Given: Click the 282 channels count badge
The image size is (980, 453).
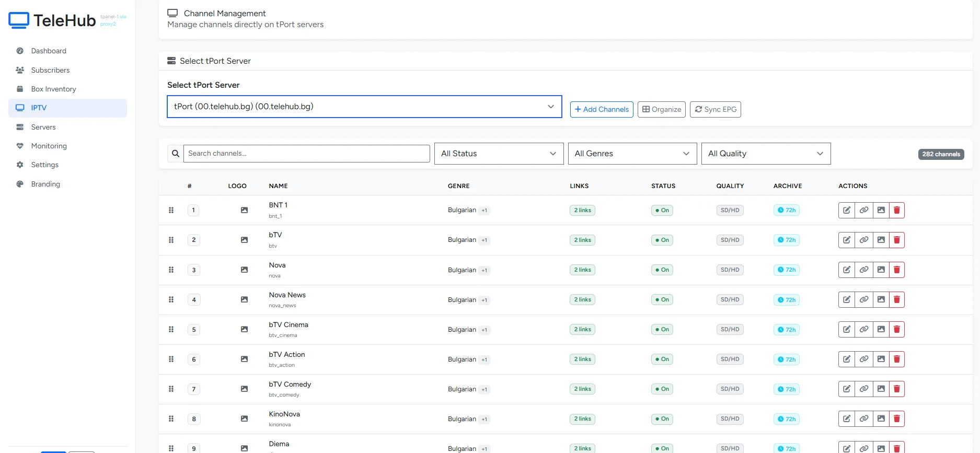Looking at the screenshot, I should (941, 154).
